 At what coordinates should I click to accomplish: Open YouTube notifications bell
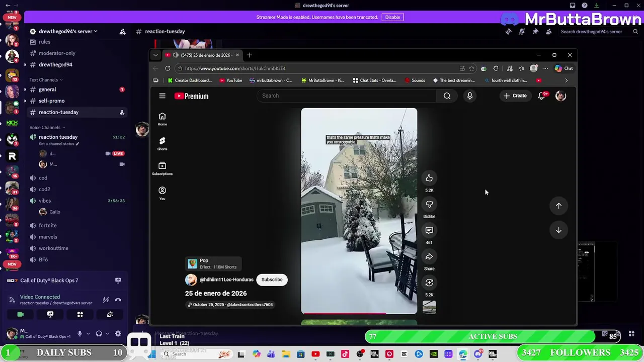[x=542, y=96]
